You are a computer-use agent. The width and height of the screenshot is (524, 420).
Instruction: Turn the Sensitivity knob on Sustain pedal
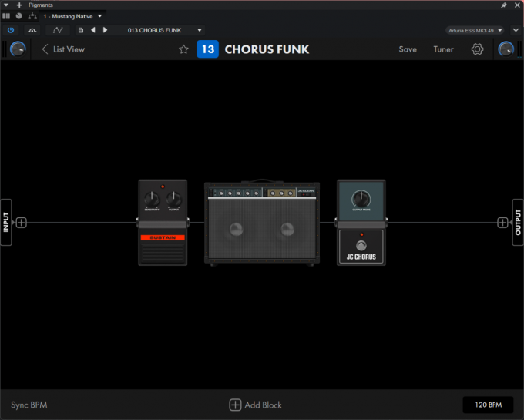point(152,199)
